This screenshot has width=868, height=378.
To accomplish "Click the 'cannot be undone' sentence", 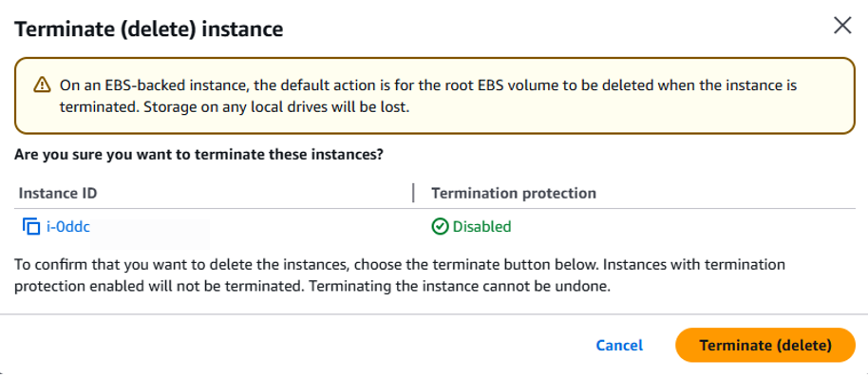I will tap(475, 288).
